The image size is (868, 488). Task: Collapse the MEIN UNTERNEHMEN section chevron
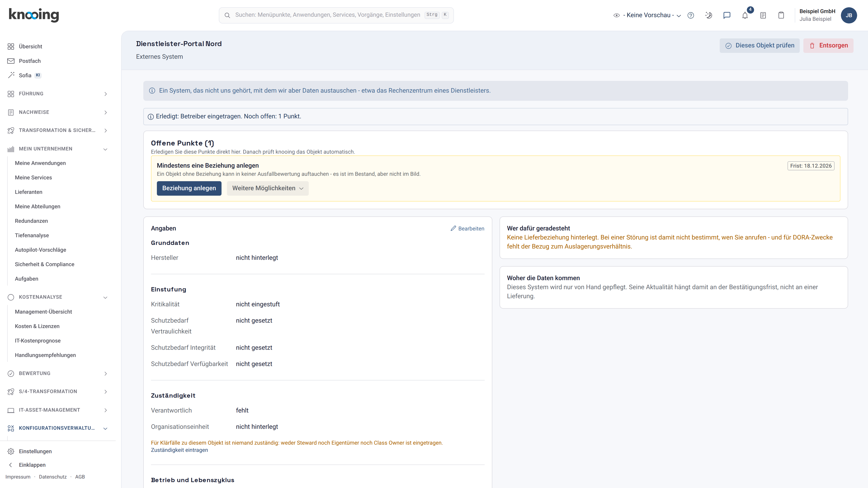[106, 149]
